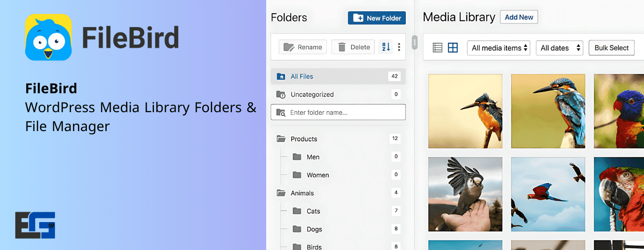Open the All dates dropdown
Viewport: 644px width, 250px height.
tap(559, 48)
